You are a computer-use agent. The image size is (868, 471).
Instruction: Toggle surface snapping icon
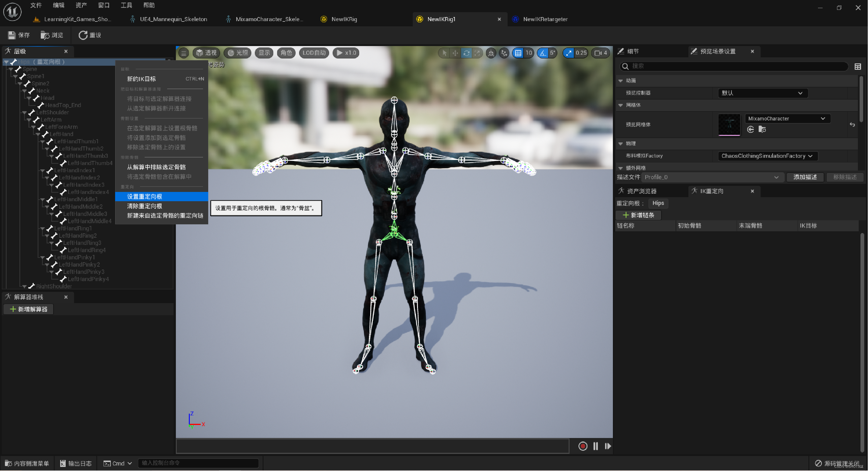pyautogui.click(x=504, y=53)
